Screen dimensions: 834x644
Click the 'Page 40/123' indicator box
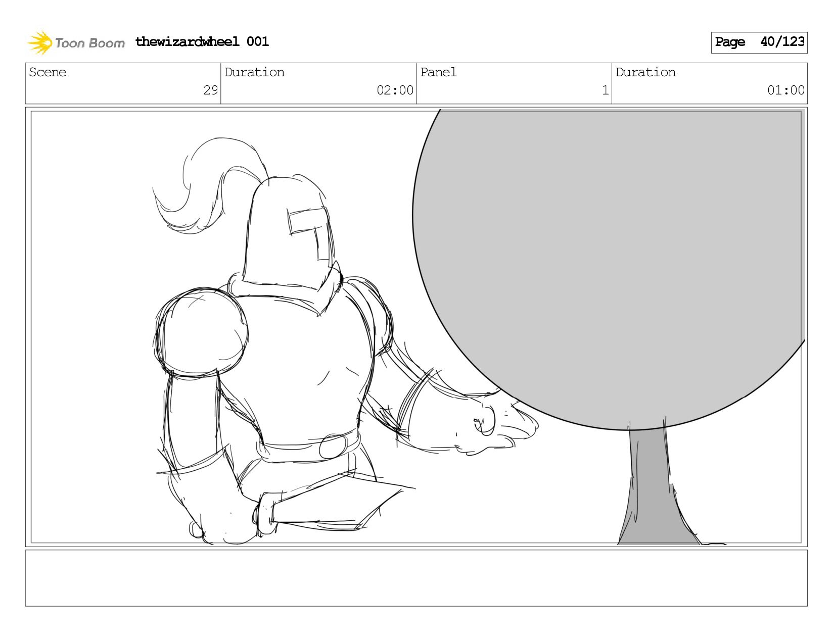pos(759,42)
